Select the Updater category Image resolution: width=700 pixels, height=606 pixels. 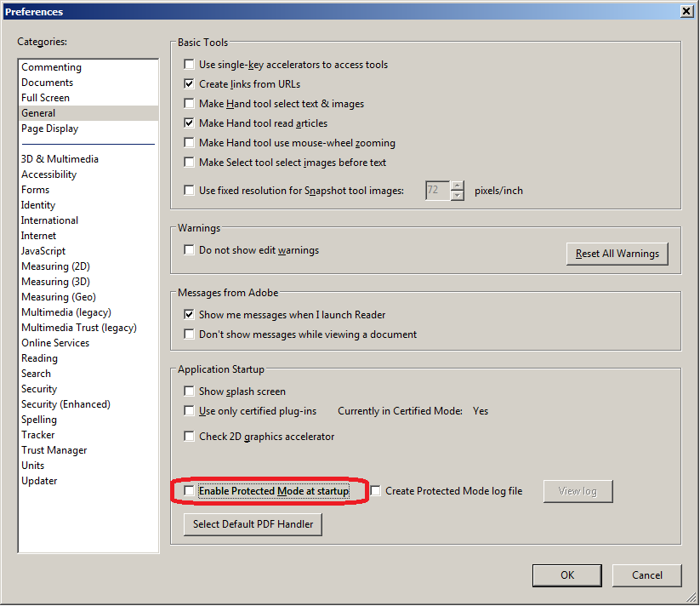(x=88, y=481)
